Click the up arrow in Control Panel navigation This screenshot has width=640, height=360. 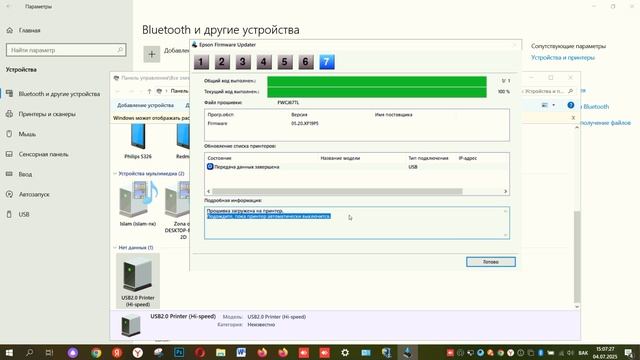click(149, 91)
